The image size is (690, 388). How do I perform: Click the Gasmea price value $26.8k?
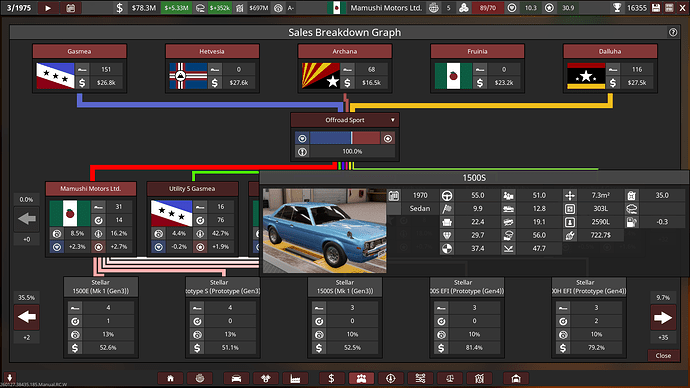coord(106,83)
